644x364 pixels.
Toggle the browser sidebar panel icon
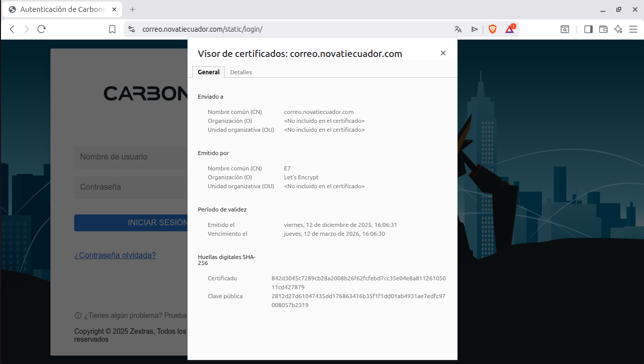[588, 29]
